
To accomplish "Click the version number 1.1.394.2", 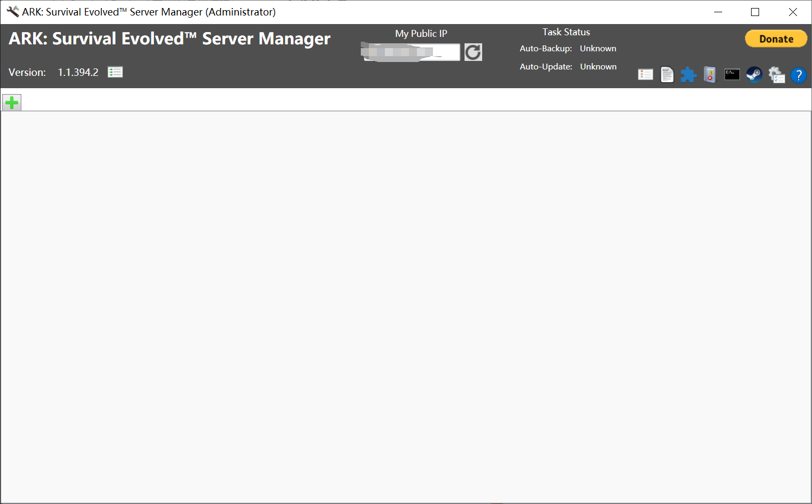I will coord(78,72).
